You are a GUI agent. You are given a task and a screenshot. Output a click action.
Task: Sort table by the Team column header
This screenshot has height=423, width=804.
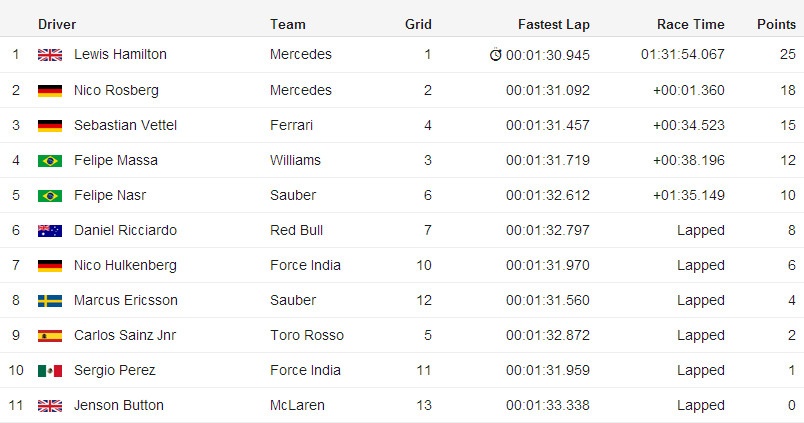coord(288,24)
